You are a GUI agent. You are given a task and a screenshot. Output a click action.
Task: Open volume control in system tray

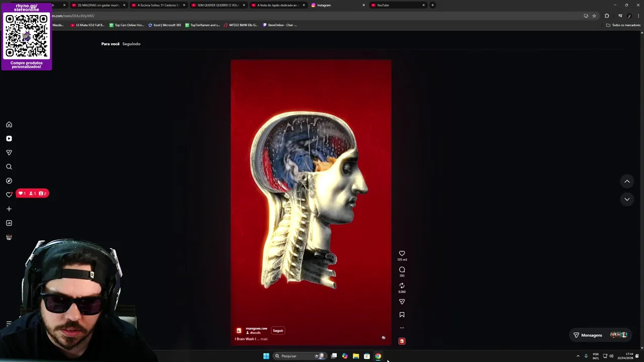coord(611,356)
